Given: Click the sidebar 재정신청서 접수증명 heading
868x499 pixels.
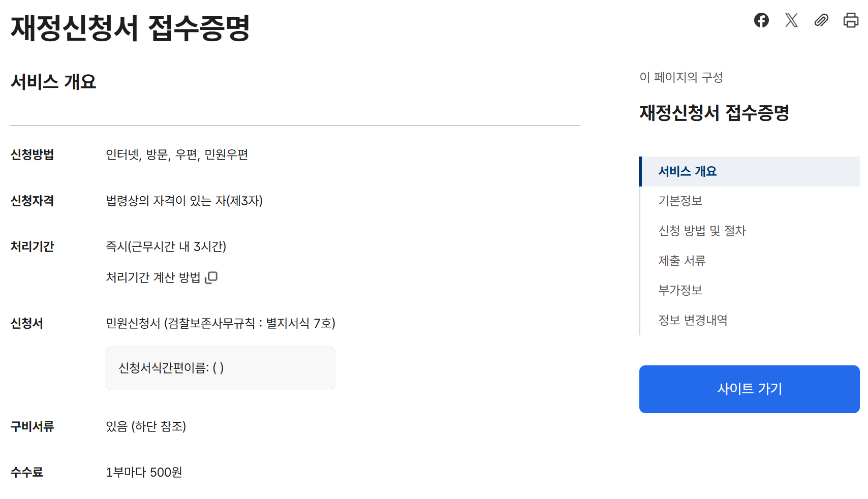Looking at the screenshot, I should tap(714, 113).
